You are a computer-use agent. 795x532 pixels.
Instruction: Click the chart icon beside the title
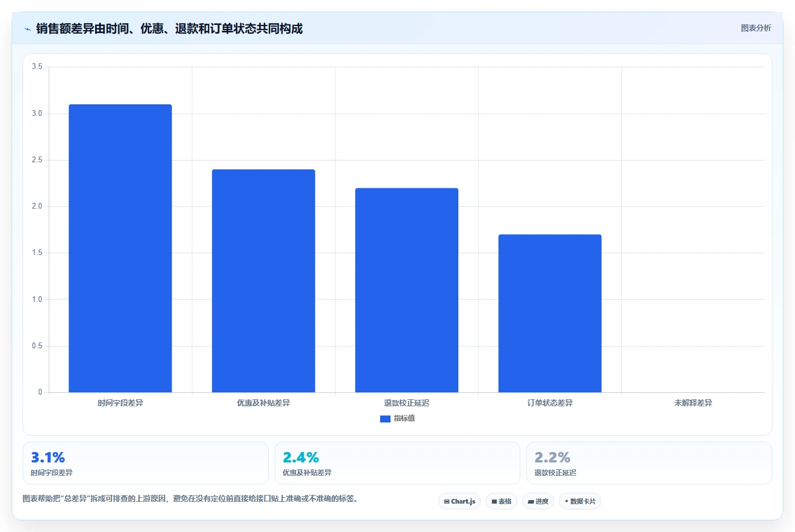27,29
